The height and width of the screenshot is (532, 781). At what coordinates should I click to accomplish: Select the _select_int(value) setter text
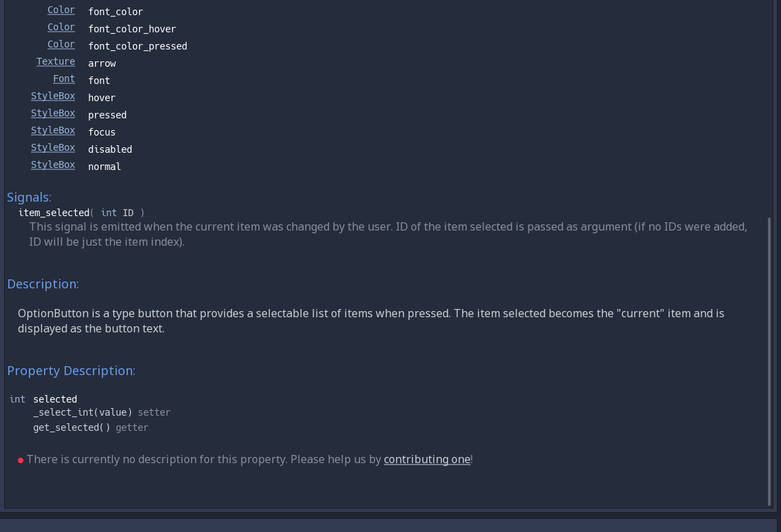tap(83, 412)
